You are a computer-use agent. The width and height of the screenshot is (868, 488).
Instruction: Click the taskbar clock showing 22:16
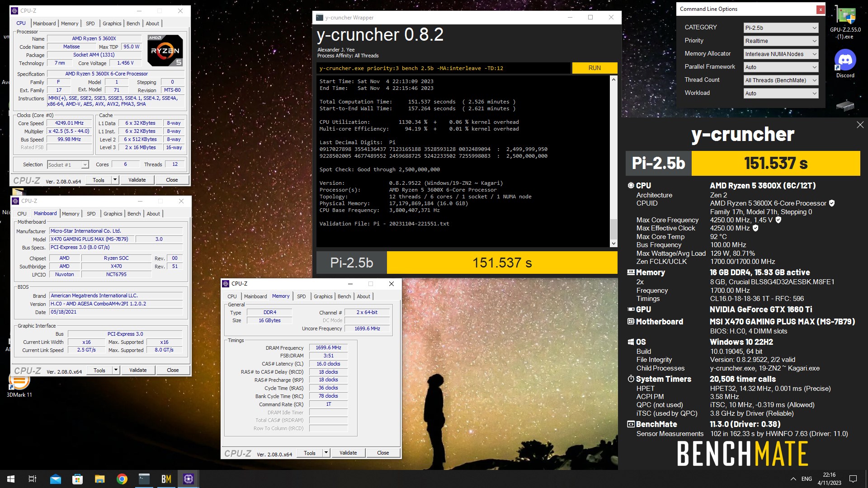(829, 479)
